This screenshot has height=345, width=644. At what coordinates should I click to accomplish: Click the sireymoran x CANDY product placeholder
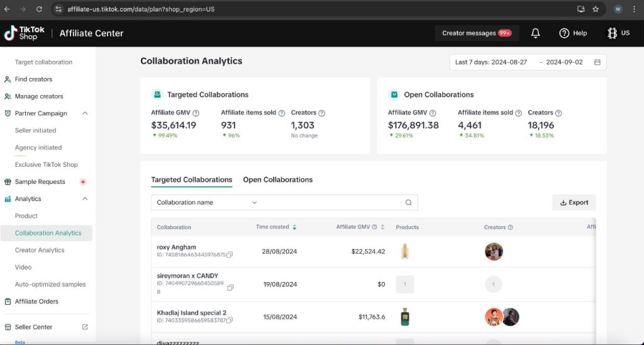pyautogui.click(x=404, y=284)
